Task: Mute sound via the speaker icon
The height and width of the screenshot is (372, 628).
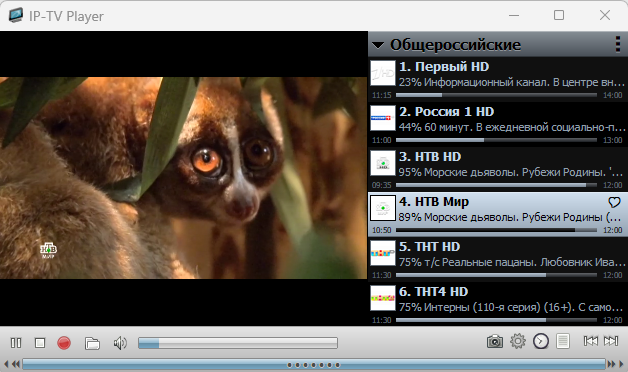Action: (x=120, y=343)
